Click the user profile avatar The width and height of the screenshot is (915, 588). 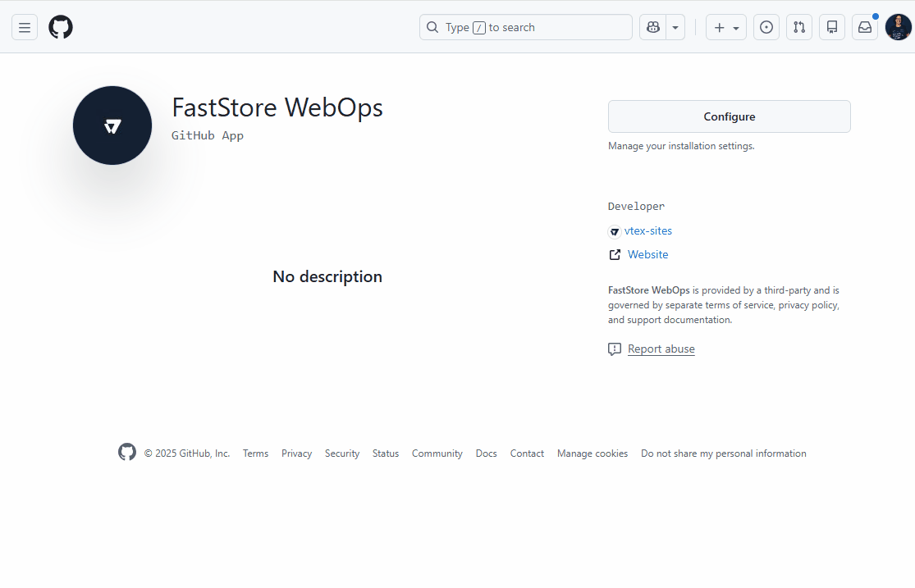(x=899, y=27)
